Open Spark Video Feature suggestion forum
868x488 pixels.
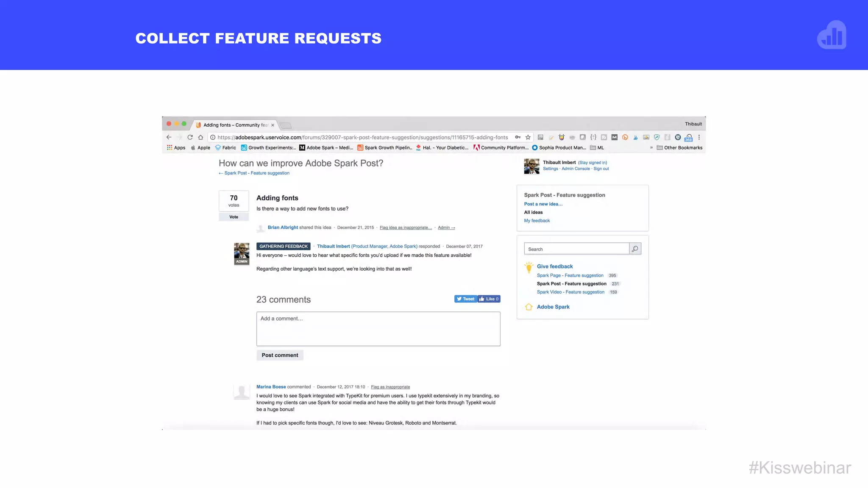tap(570, 292)
